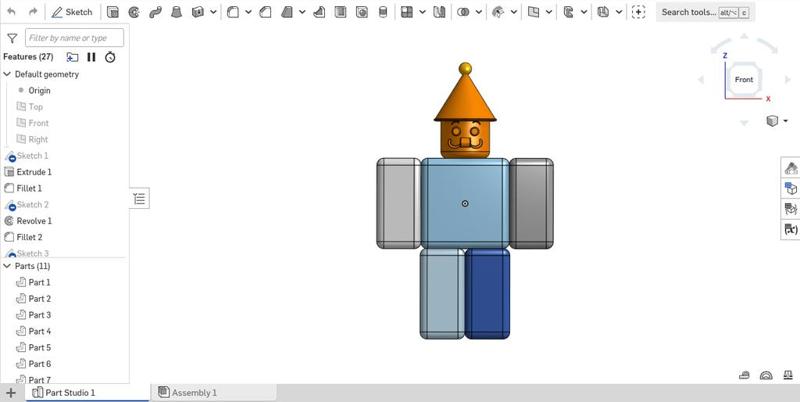Select Sketch 2 in the feature tree
Viewport: 800px width, 402px height.
tap(33, 205)
